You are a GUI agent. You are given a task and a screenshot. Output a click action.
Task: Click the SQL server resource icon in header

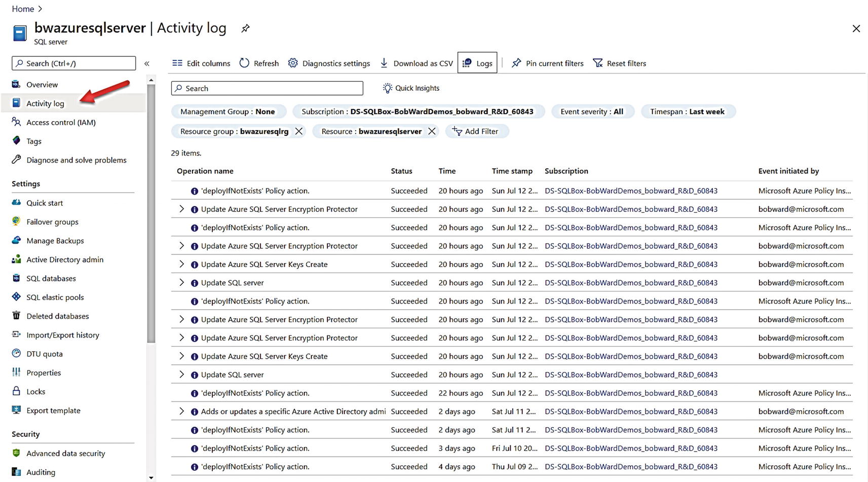pyautogui.click(x=20, y=33)
